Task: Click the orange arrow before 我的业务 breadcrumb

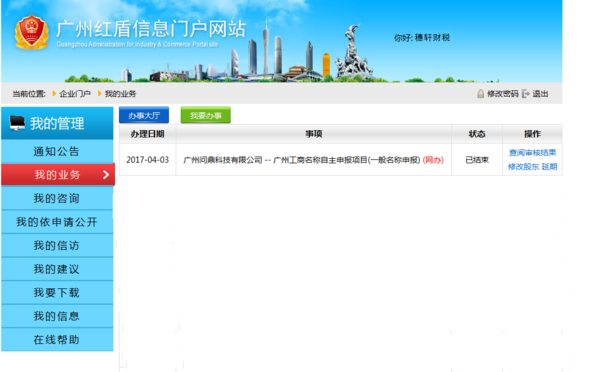Action: pos(99,94)
